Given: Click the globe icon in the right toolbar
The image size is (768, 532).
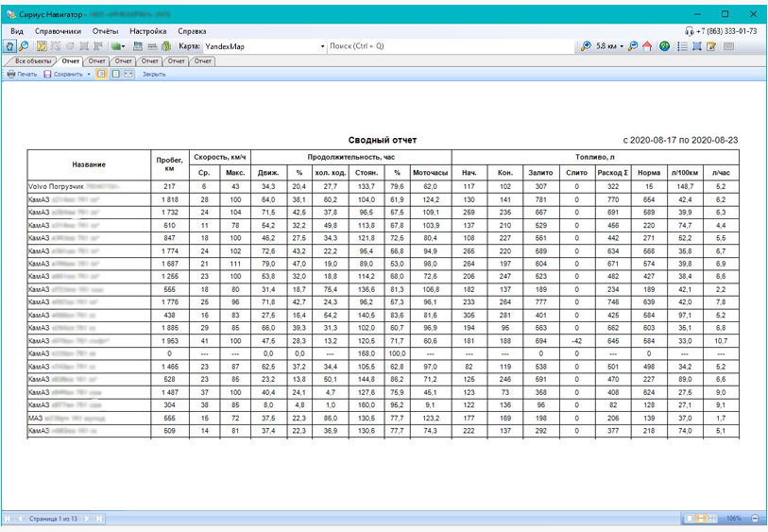Looking at the screenshot, I should 665,45.
